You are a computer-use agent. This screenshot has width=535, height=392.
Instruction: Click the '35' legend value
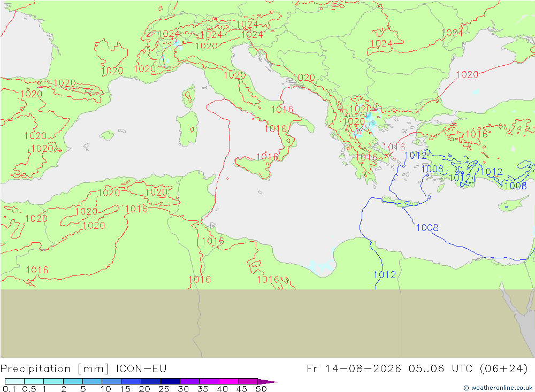click(203, 389)
